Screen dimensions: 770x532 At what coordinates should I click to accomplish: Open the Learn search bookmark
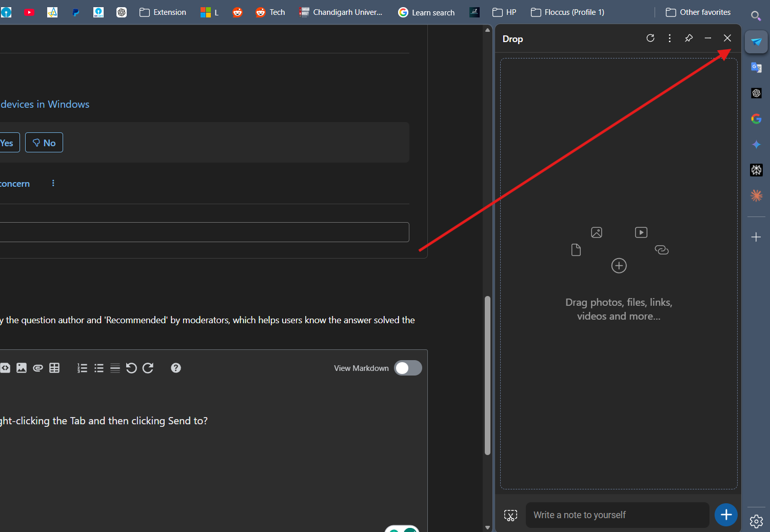[x=426, y=12]
